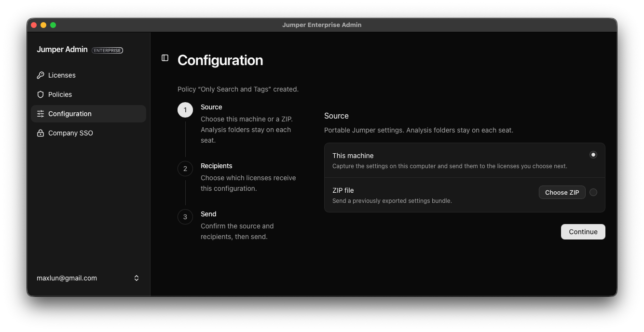Click the Configuration page heading

pos(220,60)
